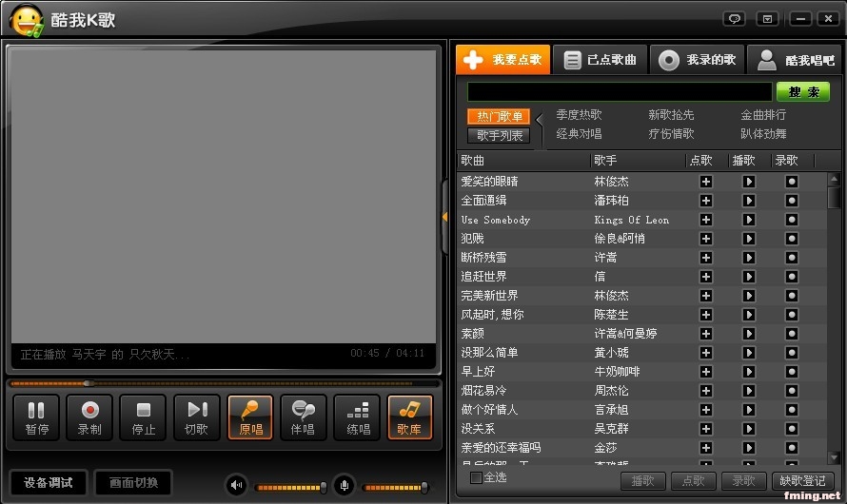Screen dimensions: 847x504
Task: Record 素颜 with its record icon
Action: pos(792,334)
